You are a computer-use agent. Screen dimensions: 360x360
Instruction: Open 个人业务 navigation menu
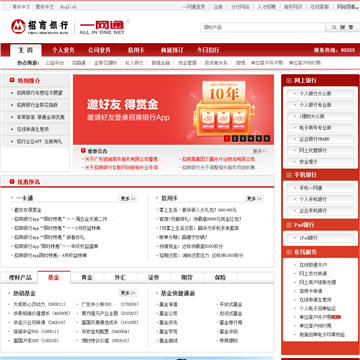click(x=63, y=50)
